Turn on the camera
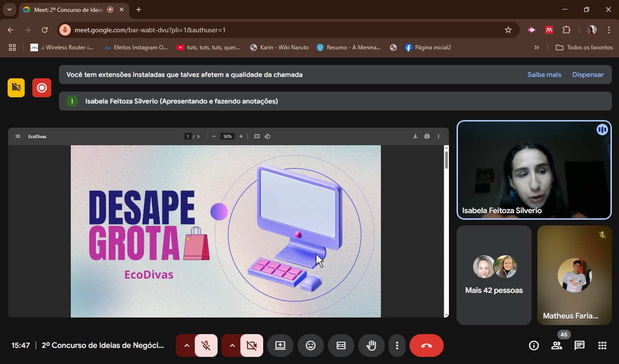The height and width of the screenshot is (364, 619). (x=251, y=345)
